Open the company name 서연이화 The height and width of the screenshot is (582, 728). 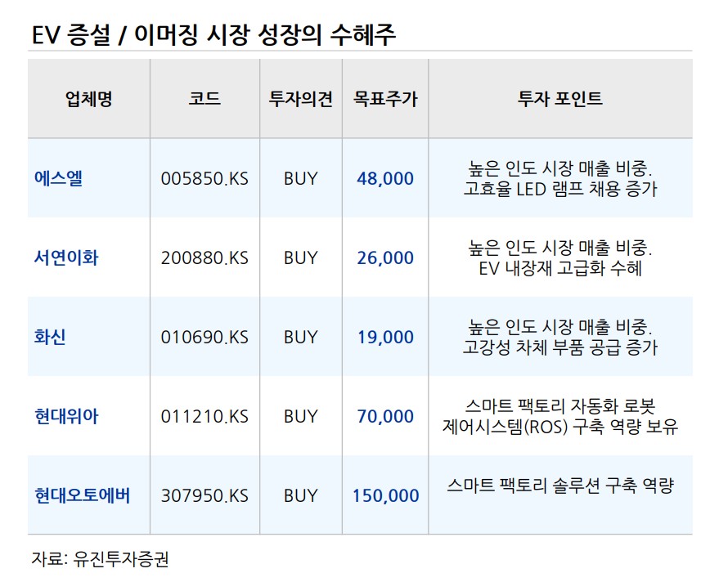(x=66, y=257)
